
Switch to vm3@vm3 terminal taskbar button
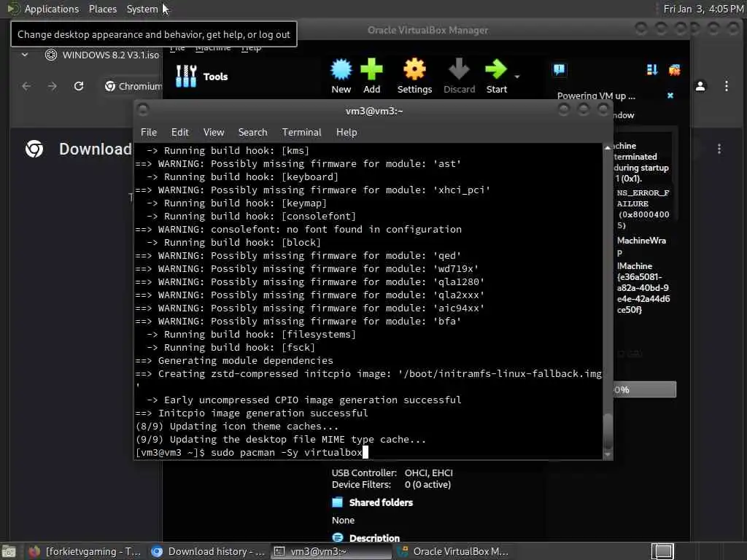332,551
